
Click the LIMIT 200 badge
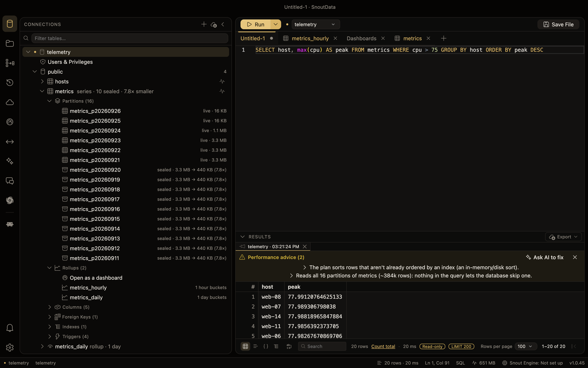pyautogui.click(x=461, y=346)
